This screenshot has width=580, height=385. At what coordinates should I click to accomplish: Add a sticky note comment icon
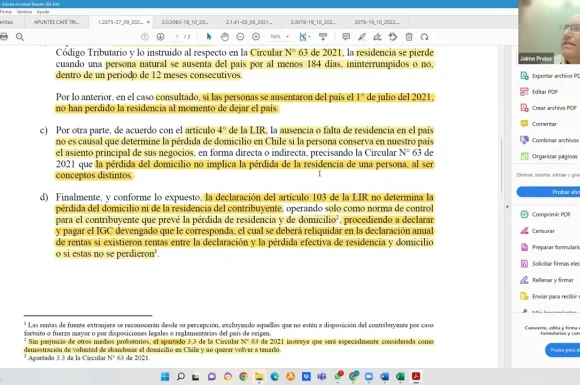pos(346,37)
